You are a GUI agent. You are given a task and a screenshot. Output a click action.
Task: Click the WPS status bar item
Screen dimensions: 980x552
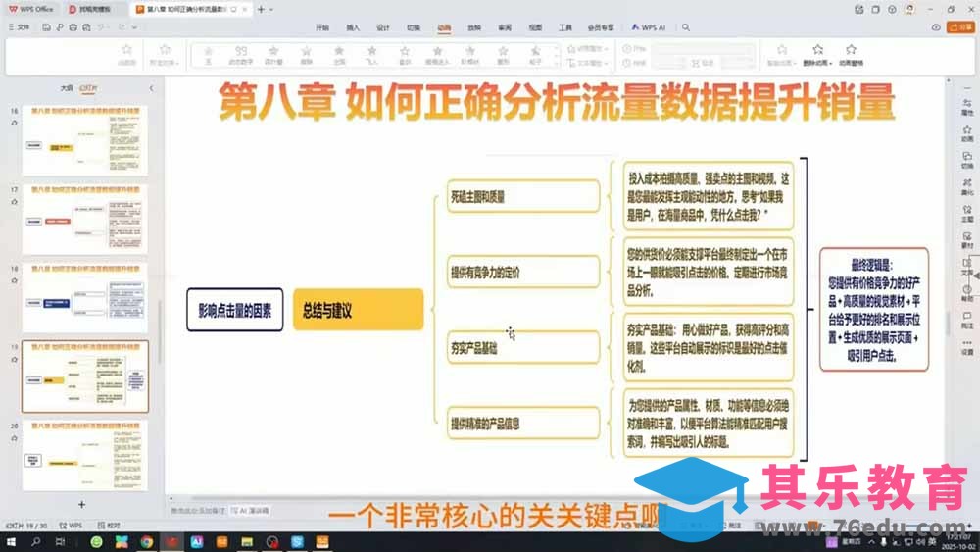71,526
